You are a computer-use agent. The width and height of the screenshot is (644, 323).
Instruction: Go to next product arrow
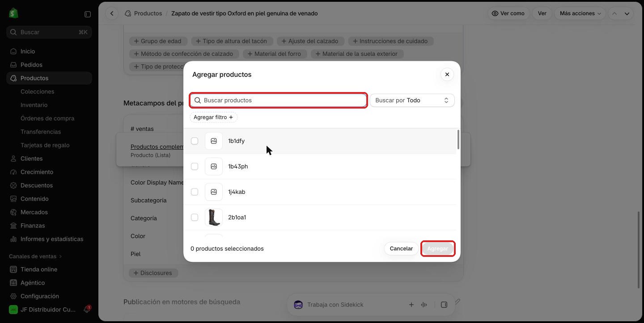(x=627, y=13)
